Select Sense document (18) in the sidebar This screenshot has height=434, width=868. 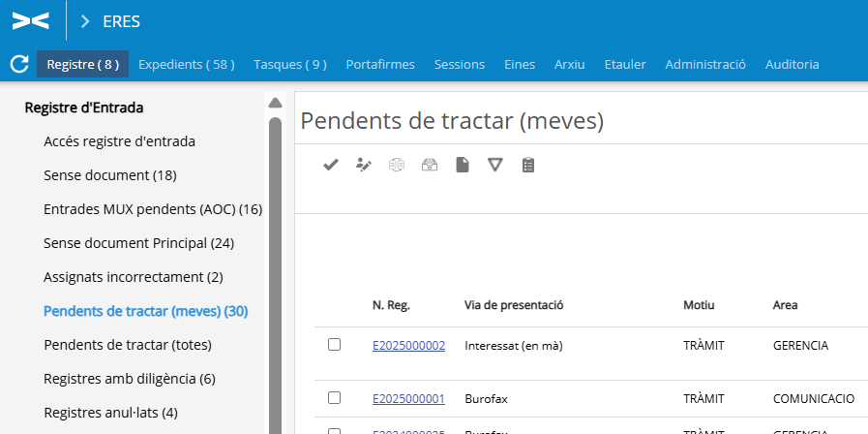[x=109, y=175]
